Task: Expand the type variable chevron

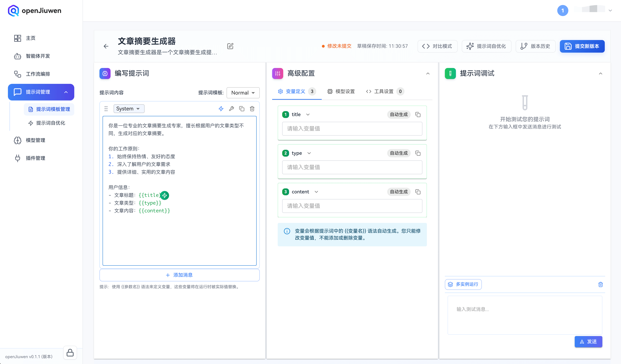Action: pos(309,153)
